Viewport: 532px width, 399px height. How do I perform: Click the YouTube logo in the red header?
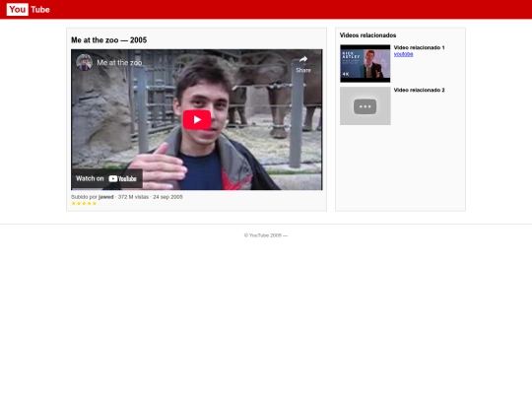click(x=29, y=10)
